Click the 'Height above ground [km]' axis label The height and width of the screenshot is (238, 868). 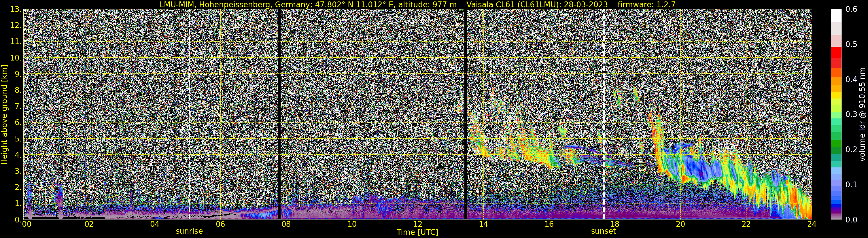(x=4, y=114)
